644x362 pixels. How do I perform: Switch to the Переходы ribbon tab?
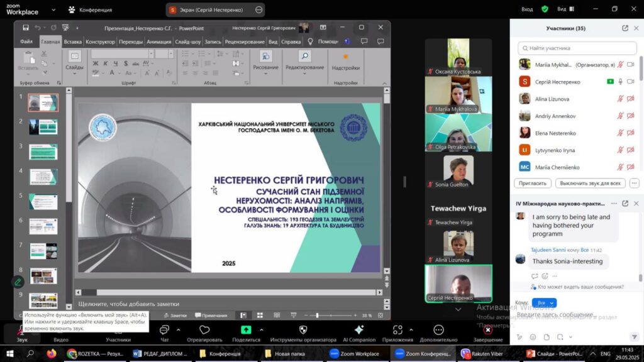point(131,41)
